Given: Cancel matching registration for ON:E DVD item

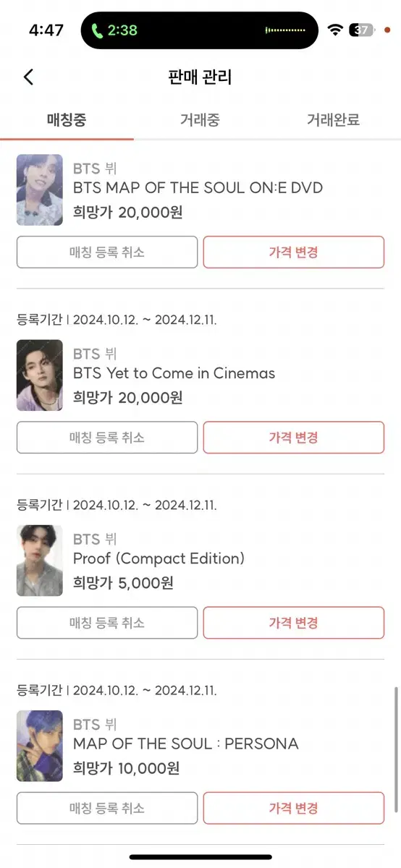Looking at the screenshot, I should [x=107, y=252].
